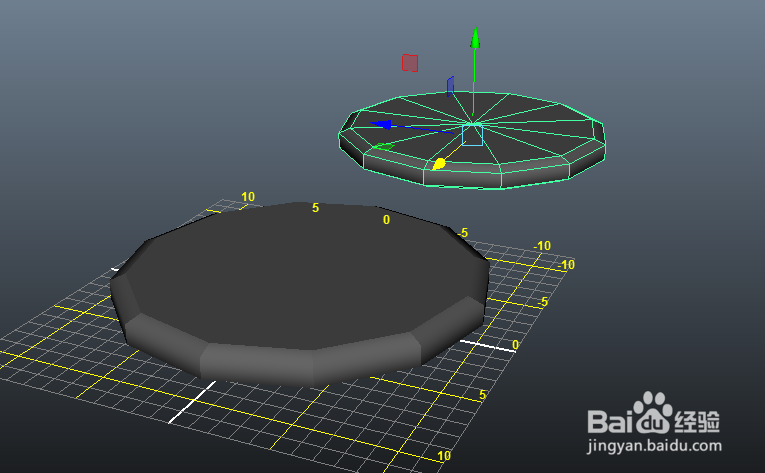Click the blue Z-axis move arrow
Image resolution: width=765 pixels, height=473 pixels.
pos(381,124)
